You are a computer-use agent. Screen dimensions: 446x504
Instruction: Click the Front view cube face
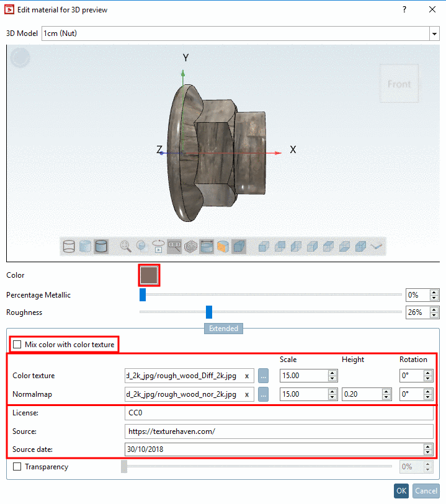coord(399,84)
